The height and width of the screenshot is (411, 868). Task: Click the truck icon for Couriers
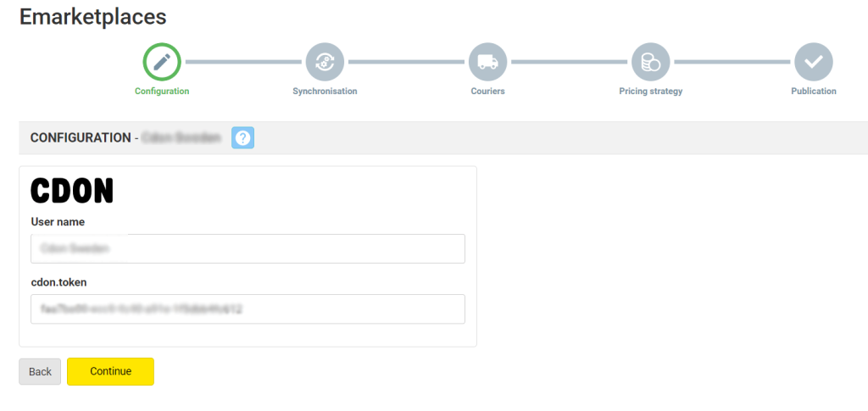tap(487, 62)
